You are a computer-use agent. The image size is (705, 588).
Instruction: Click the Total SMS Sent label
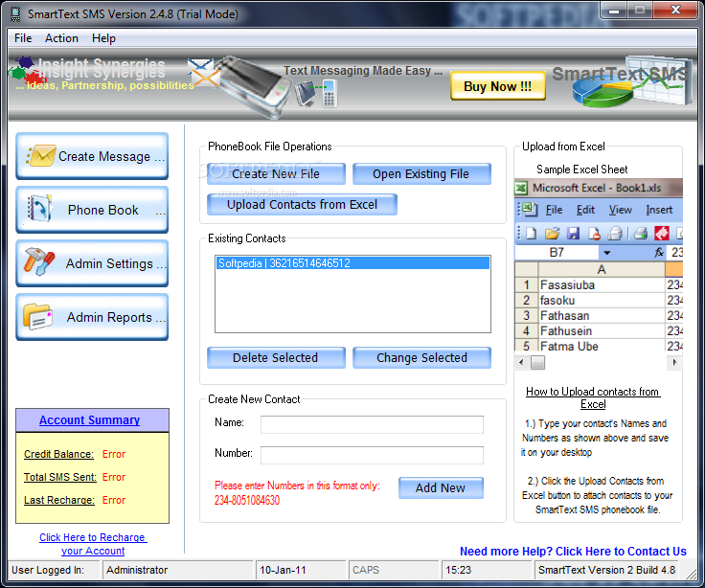[x=60, y=477]
